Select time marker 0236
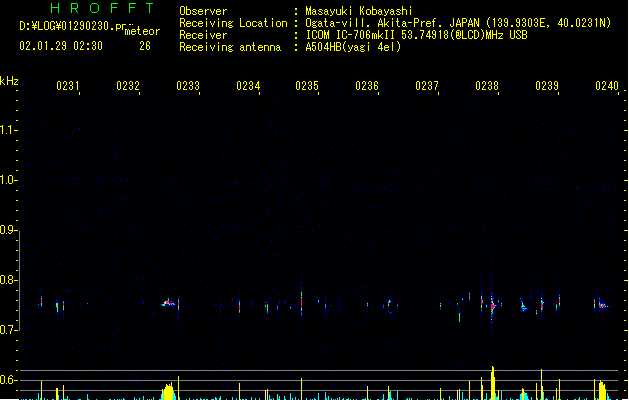The height and width of the screenshot is (400, 629). coord(367,86)
